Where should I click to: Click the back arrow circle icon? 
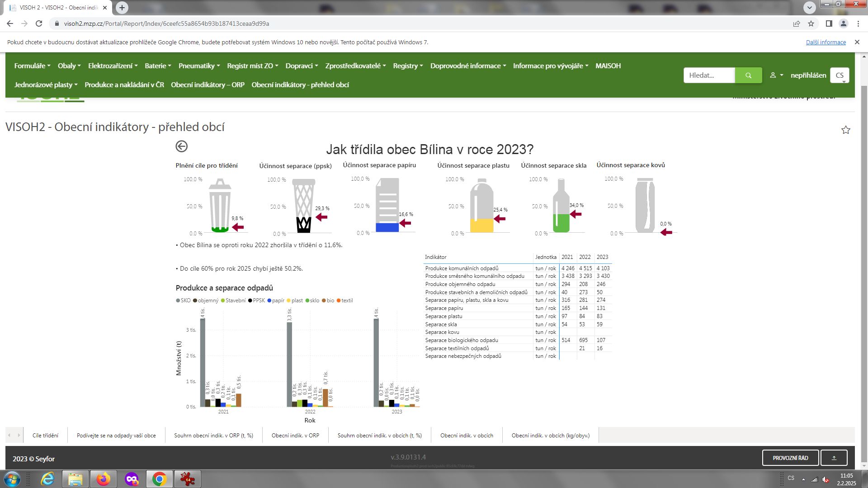[x=181, y=146]
